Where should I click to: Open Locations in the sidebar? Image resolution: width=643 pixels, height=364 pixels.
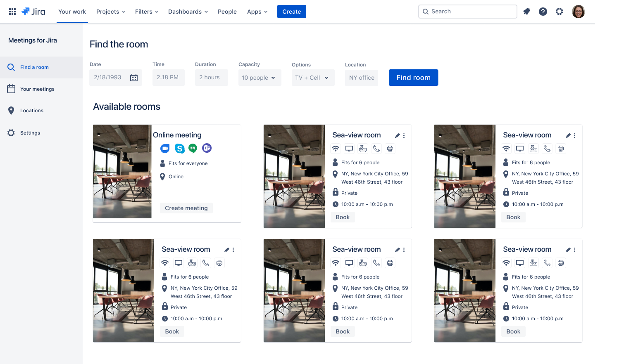coord(32,111)
